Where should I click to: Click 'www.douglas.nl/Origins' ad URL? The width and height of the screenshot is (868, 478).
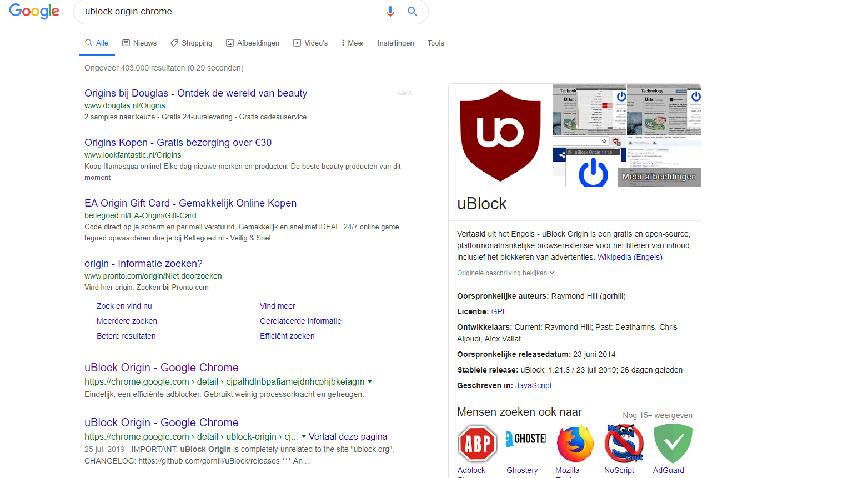[124, 105]
